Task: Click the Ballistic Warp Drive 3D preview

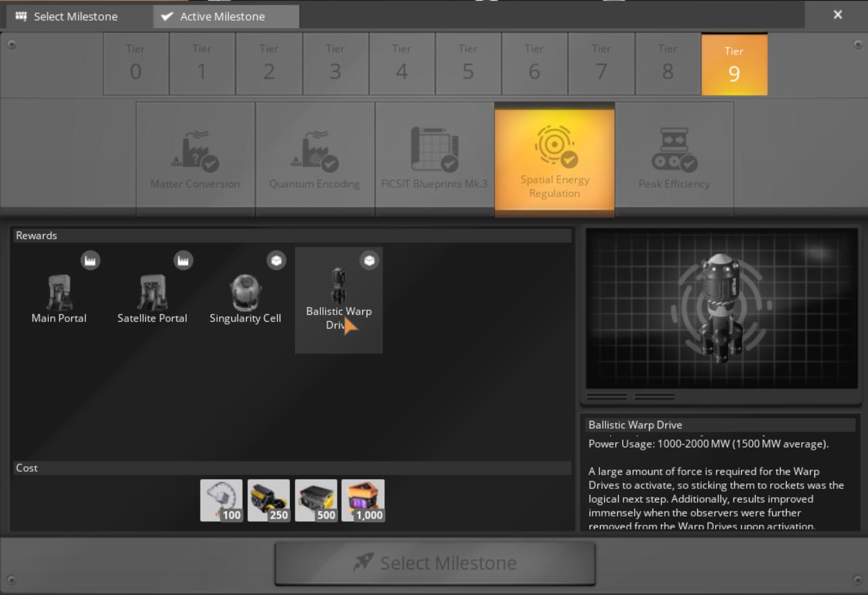Action: [721, 309]
